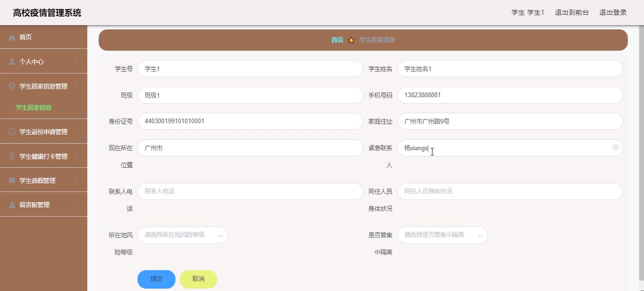Click the 手机号码 input field
Image resolution: width=644 pixels, height=291 pixels.
[510, 95]
